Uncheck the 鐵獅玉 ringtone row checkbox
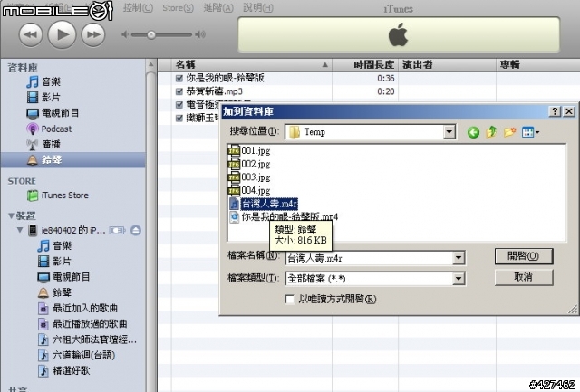 (179, 118)
